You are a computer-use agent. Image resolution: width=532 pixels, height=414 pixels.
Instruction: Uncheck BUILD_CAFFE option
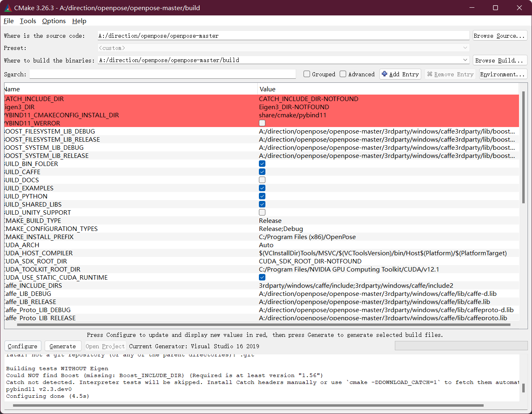tap(262, 172)
